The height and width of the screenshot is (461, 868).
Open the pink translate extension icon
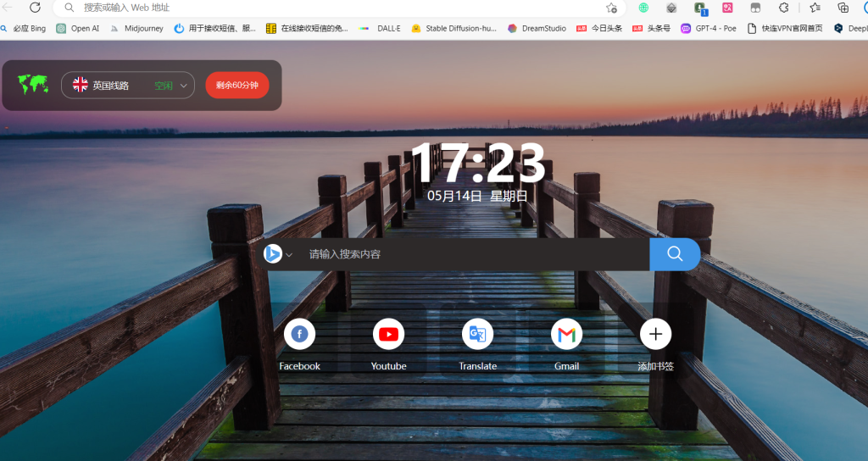tap(727, 8)
